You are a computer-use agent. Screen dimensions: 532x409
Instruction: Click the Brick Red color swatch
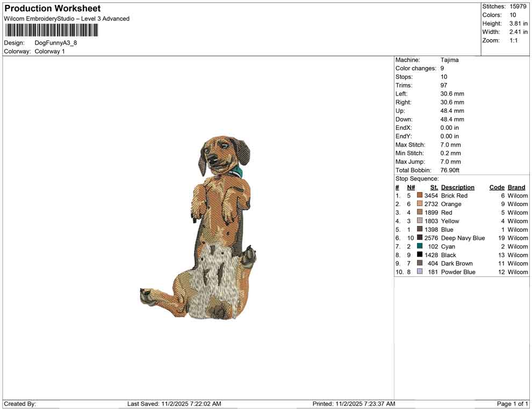click(x=420, y=195)
